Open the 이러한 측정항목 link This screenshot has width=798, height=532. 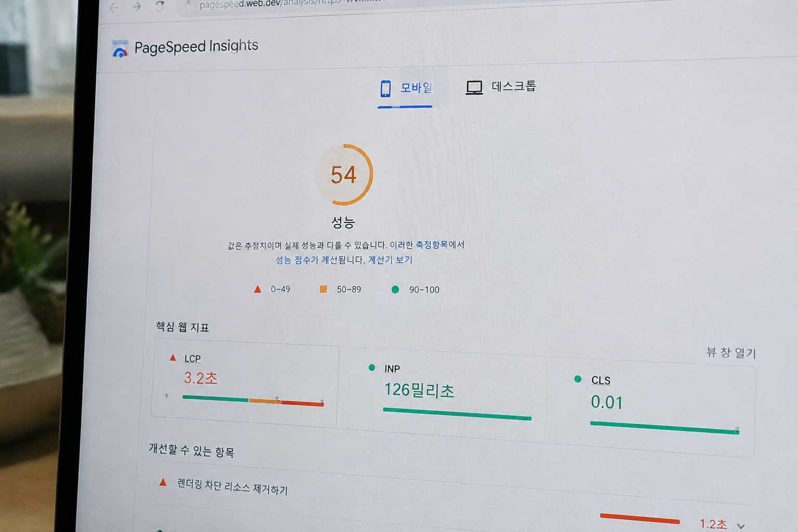(419, 244)
